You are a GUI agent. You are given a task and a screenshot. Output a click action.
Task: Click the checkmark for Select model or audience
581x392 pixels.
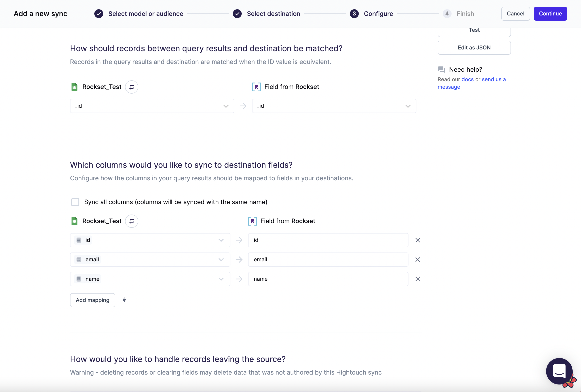[99, 14]
